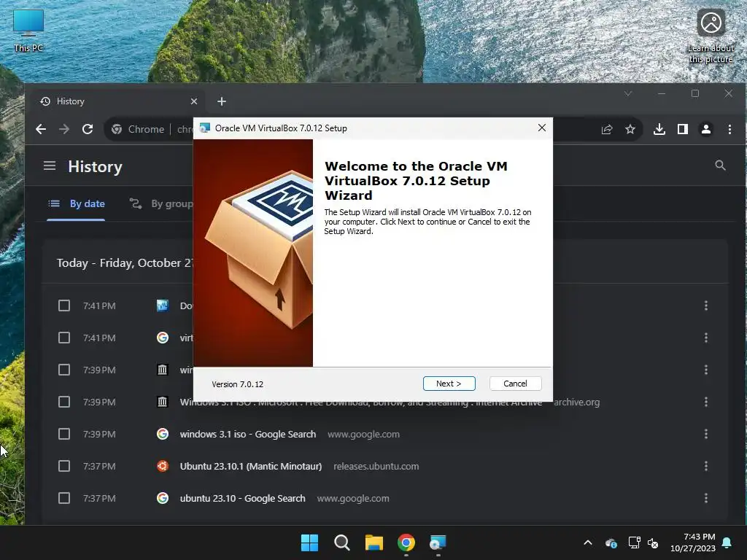Open Chrome's share this page icon
The width and height of the screenshot is (747, 560).
click(606, 129)
